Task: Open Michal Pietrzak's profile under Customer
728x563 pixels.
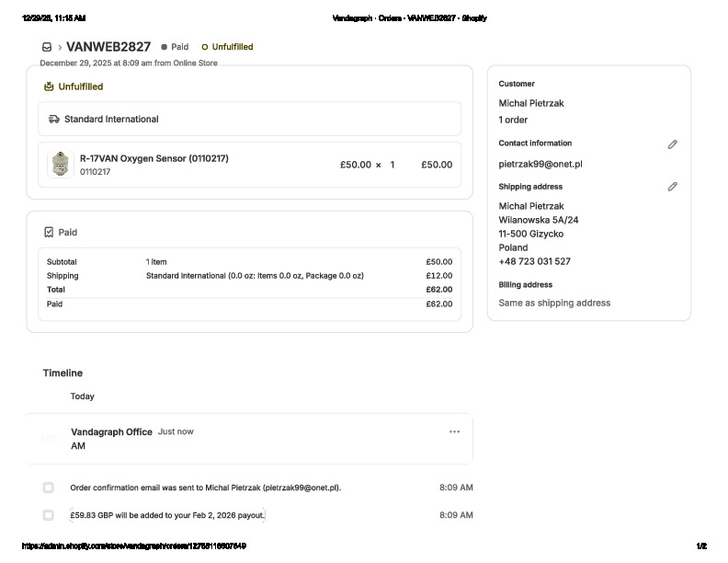Action: pos(531,104)
